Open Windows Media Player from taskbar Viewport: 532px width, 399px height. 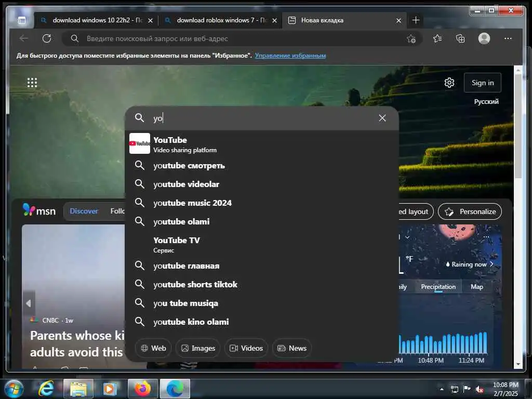110,389
